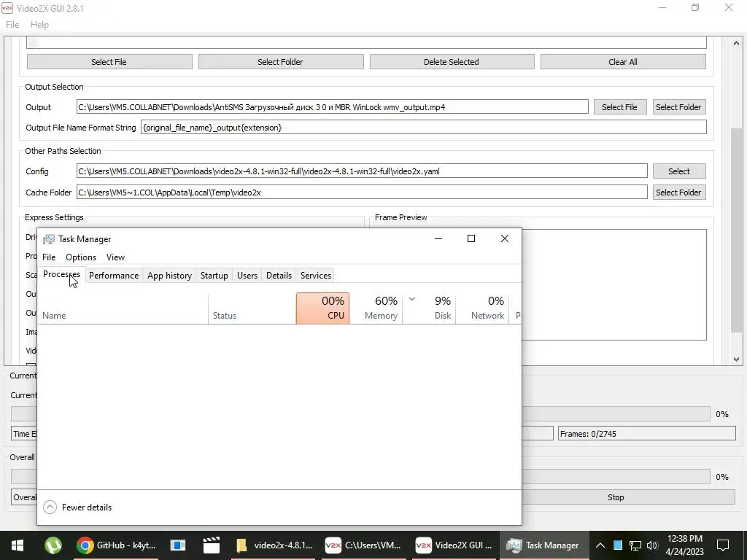The image size is (747, 560).
Task: Open Task Manager File menu
Action: click(49, 257)
